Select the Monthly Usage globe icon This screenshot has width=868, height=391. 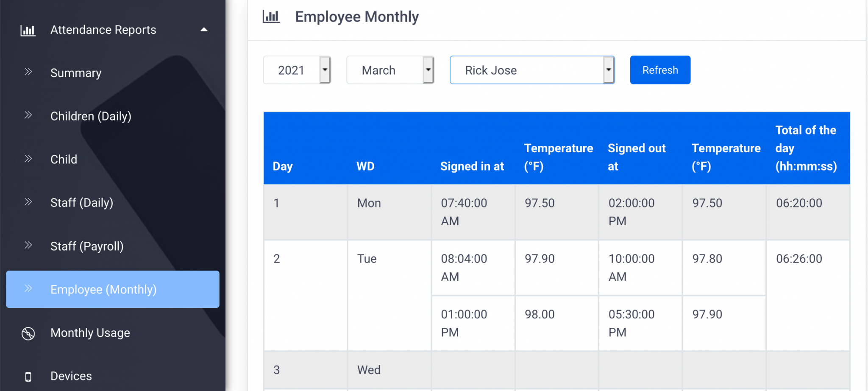point(28,333)
